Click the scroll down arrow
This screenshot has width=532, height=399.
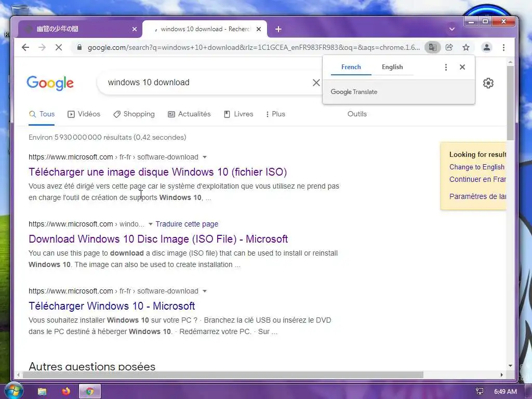point(510,366)
